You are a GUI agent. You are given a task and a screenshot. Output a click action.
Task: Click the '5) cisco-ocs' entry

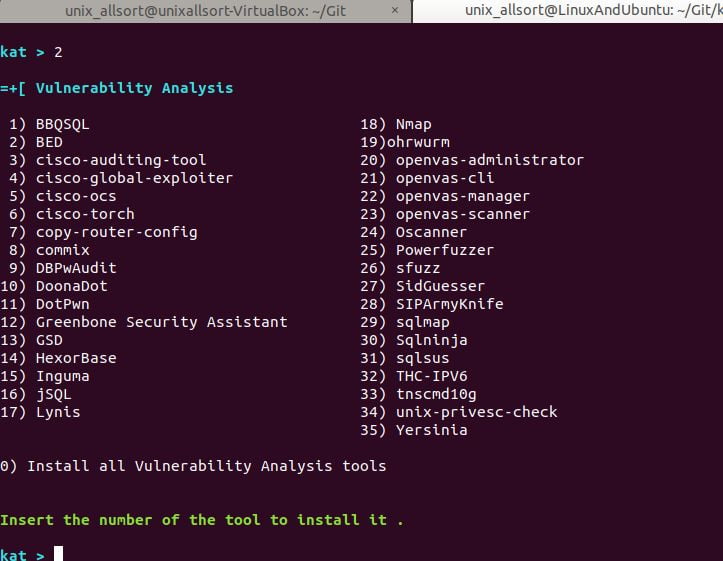coord(62,196)
